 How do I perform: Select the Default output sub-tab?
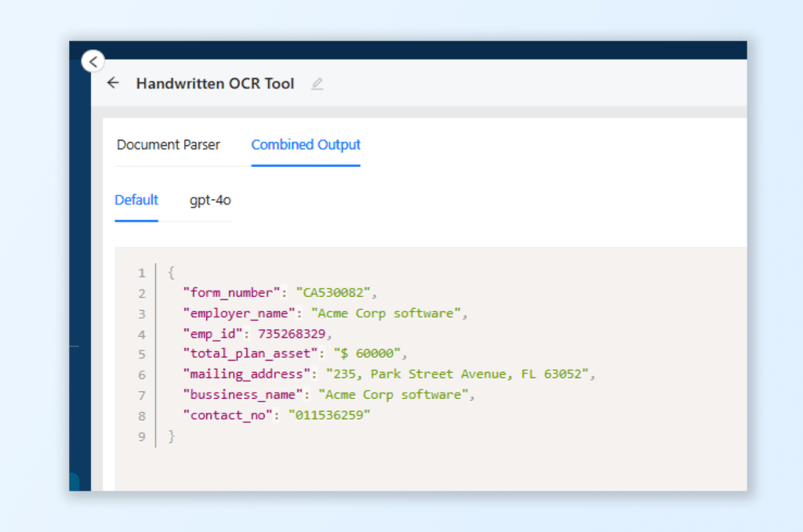point(136,201)
